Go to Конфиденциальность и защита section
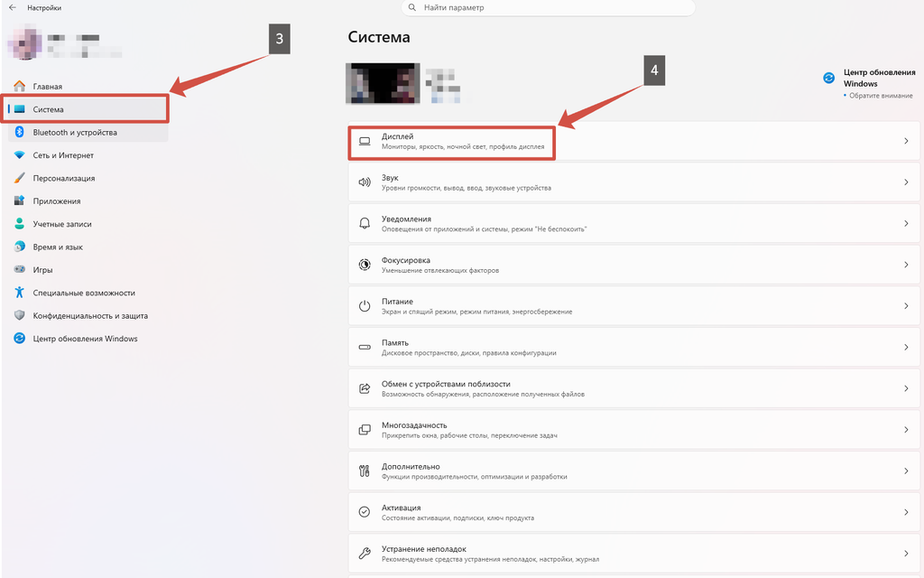This screenshot has width=924, height=578. coord(88,315)
